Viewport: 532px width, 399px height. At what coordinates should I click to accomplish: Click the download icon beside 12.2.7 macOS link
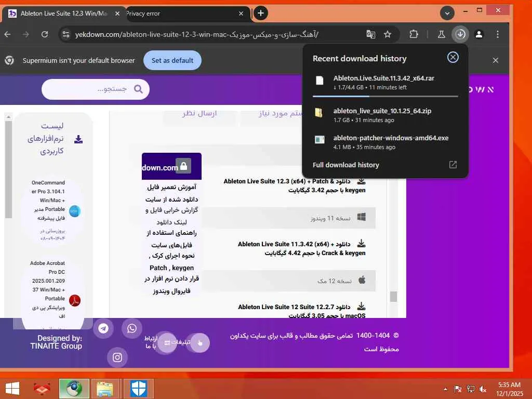(362, 306)
